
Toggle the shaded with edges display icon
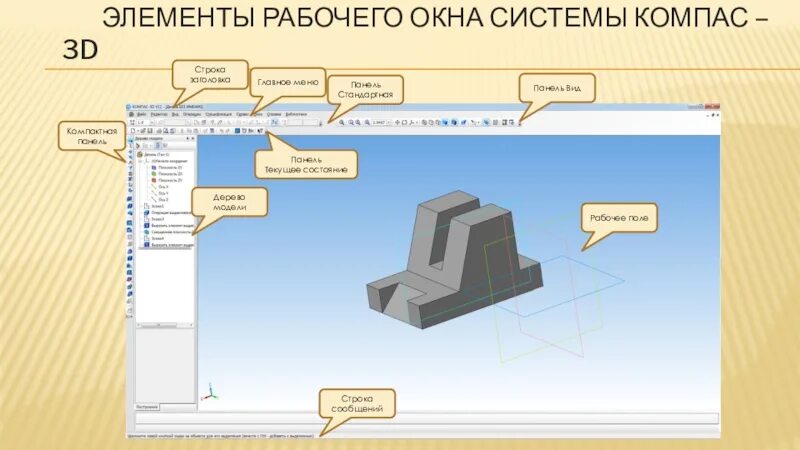pos(454,122)
